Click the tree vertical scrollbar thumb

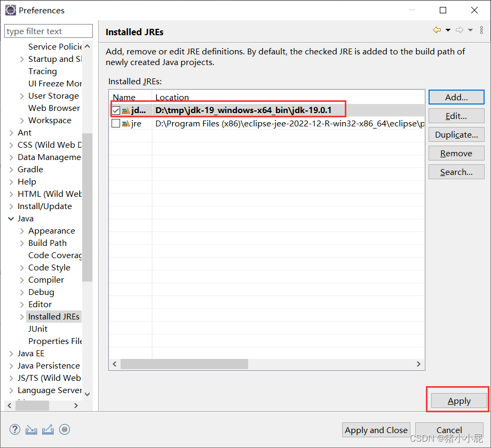click(x=88, y=207)
